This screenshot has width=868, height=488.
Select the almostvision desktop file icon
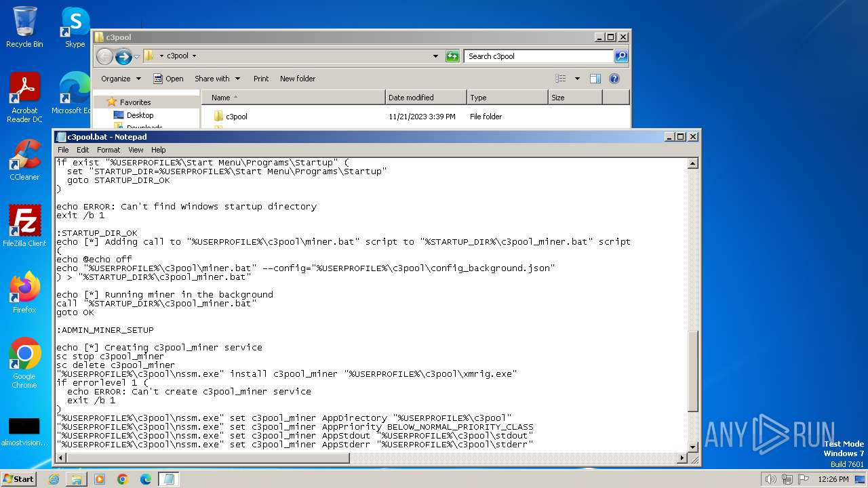click(24, 432)
